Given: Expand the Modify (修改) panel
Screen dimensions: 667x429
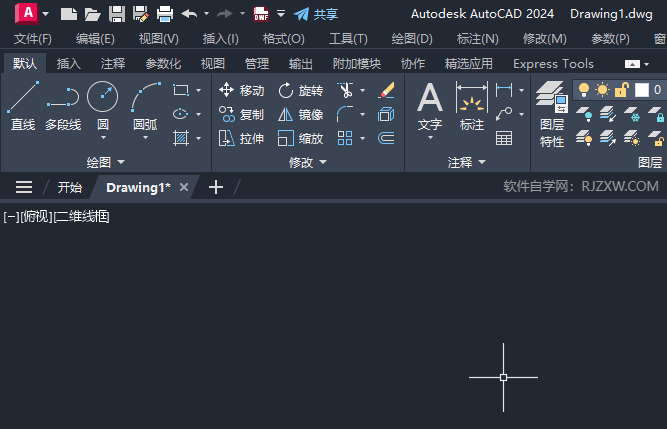Looking at the screenshot, I should click(308, 162).
